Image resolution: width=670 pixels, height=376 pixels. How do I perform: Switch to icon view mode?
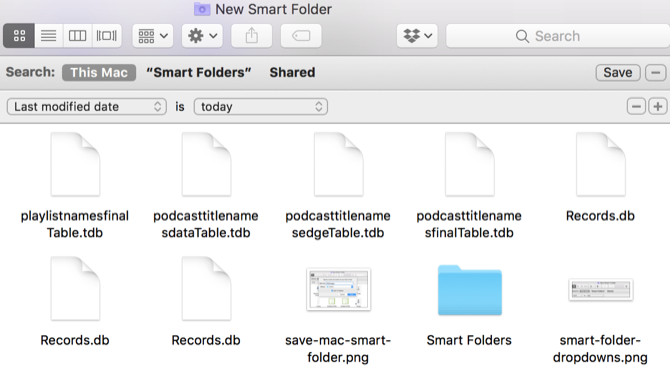tap(19, 36)
